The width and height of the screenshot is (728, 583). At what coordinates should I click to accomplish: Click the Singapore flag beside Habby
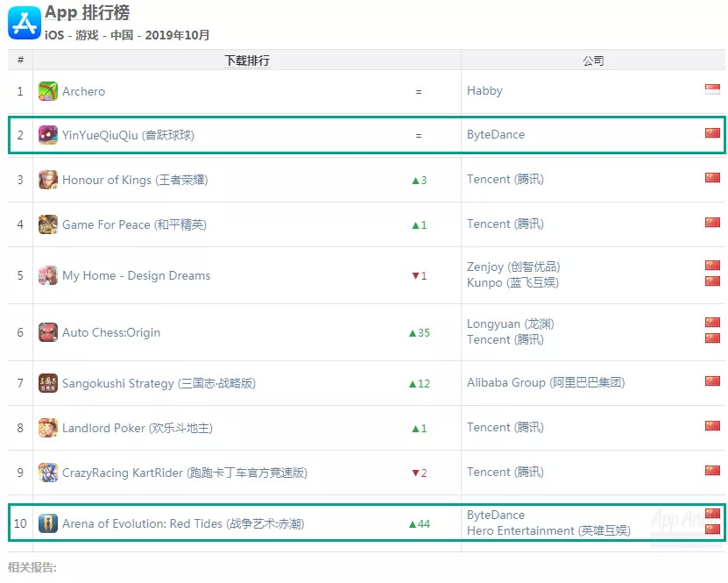pos(712,89)
